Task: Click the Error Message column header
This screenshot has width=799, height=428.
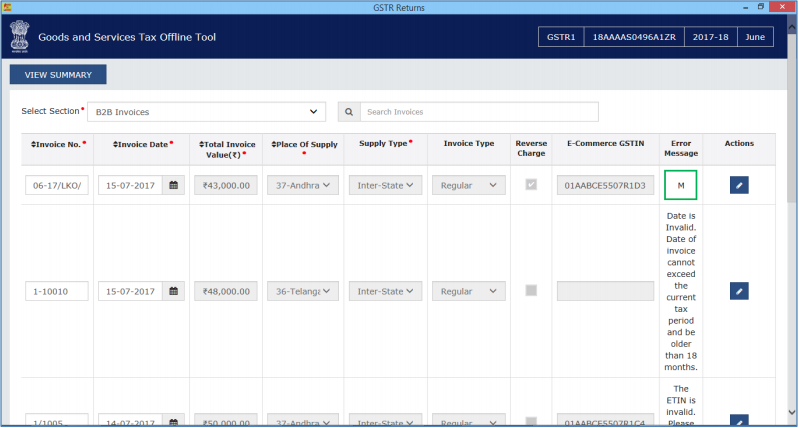Action: [x=681, y=148]
